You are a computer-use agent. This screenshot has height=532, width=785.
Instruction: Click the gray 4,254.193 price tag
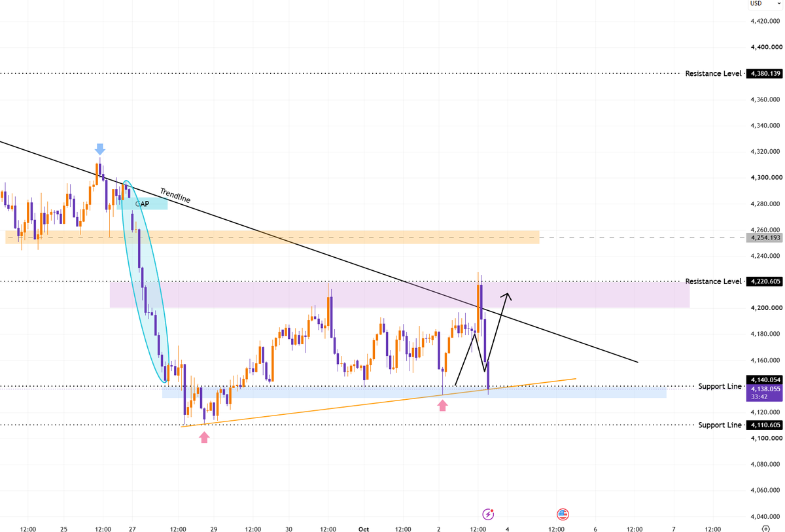click(x=765, y=238)
